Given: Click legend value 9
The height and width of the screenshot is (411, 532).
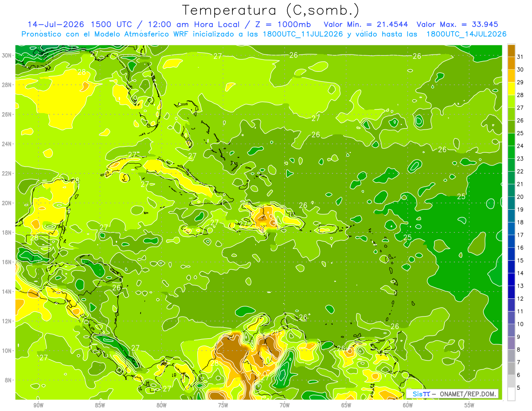Looking at the screenshot, I should [519, 337].
